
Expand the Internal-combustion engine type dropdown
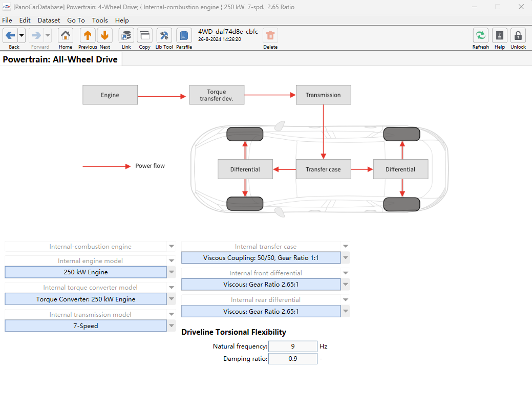coord(172,247)
